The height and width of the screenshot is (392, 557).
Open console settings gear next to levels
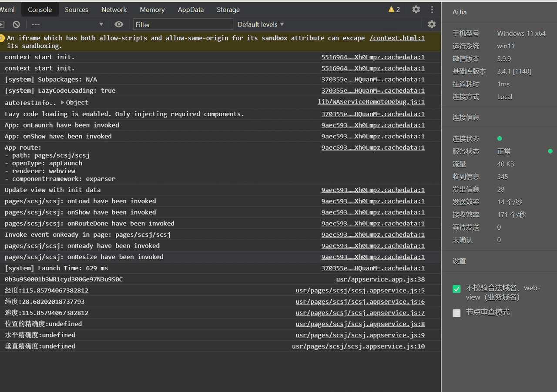431,24
